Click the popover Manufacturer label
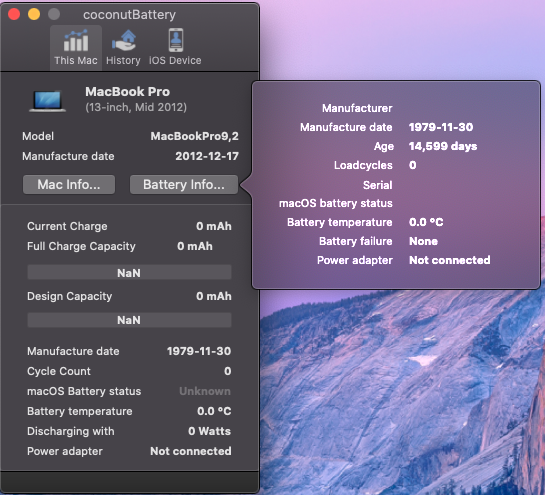The height and width of the screenshot is (495, 545). pos(357,108)
